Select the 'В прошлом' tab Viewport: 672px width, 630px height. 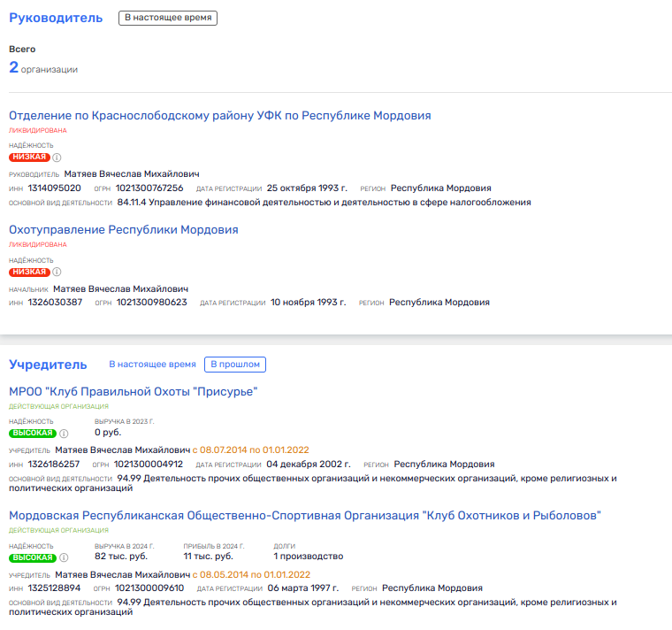tap(235, 365)
